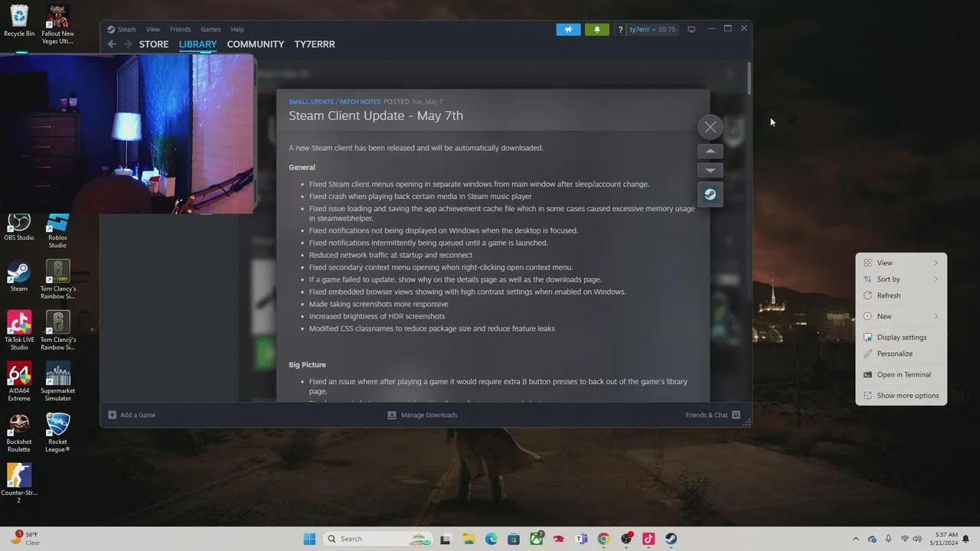Screen dimensions: 980x551
Task: Click the Steam icon on the taskbar
Action: pyautogui.click(x=671, y=539)
